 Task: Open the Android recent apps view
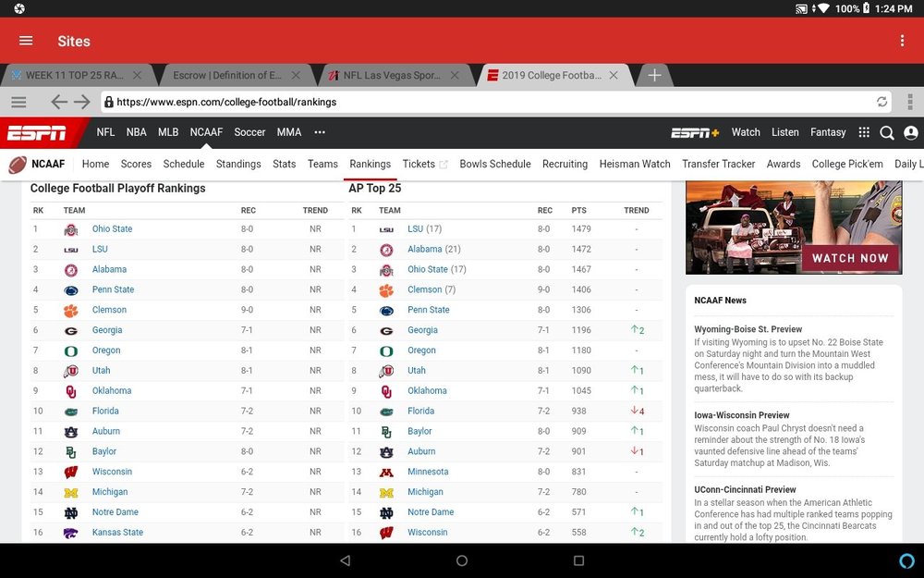coord(578,560)
